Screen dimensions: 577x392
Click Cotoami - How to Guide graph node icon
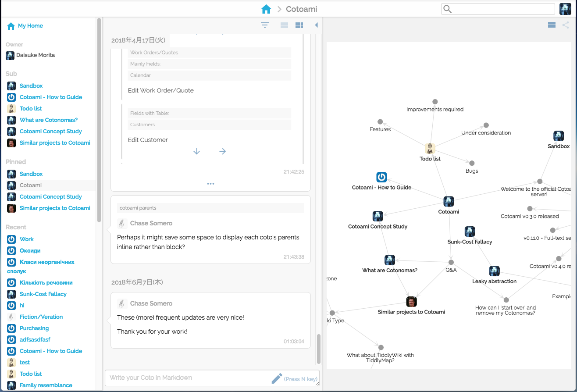pos(381,177)
